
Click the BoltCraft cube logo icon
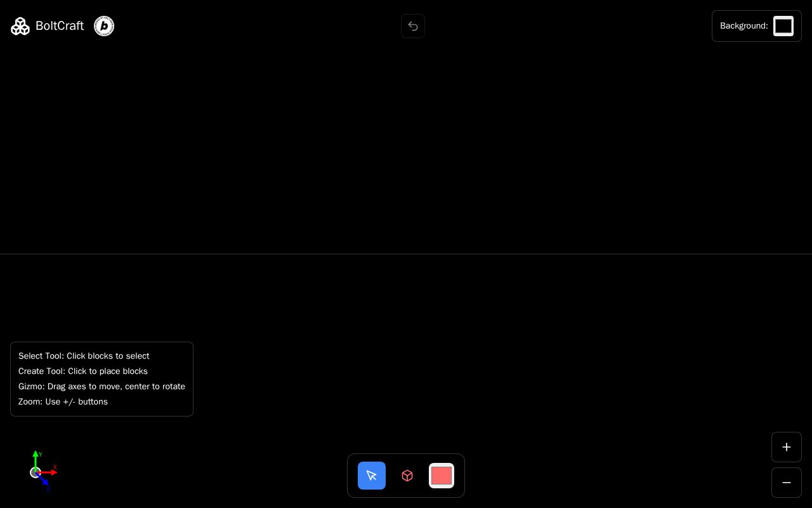[20, 26]
